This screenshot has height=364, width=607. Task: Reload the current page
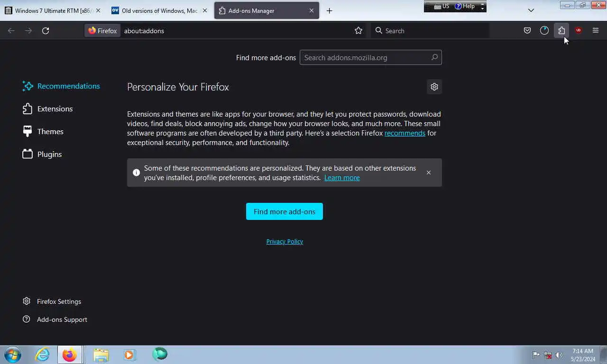click(46, 30)
